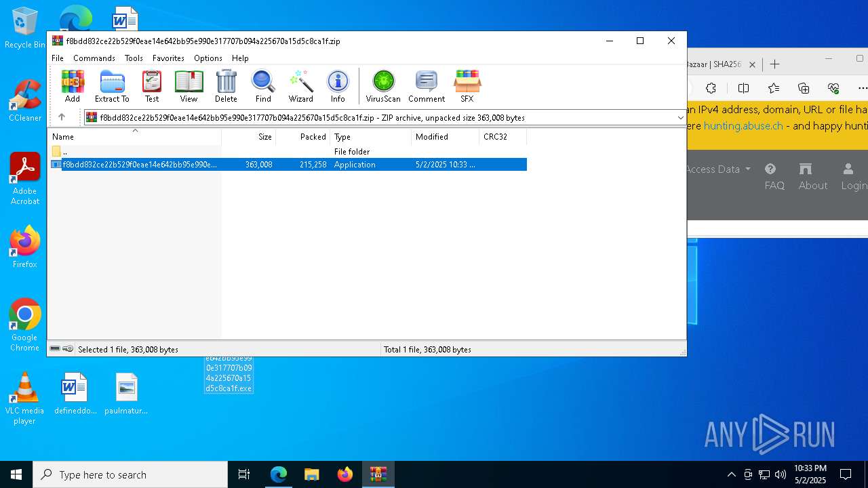This screenshot has width=868, height=488.
Task: Click the Extract To toolbar icon
Action: click(x=112, y=86)
